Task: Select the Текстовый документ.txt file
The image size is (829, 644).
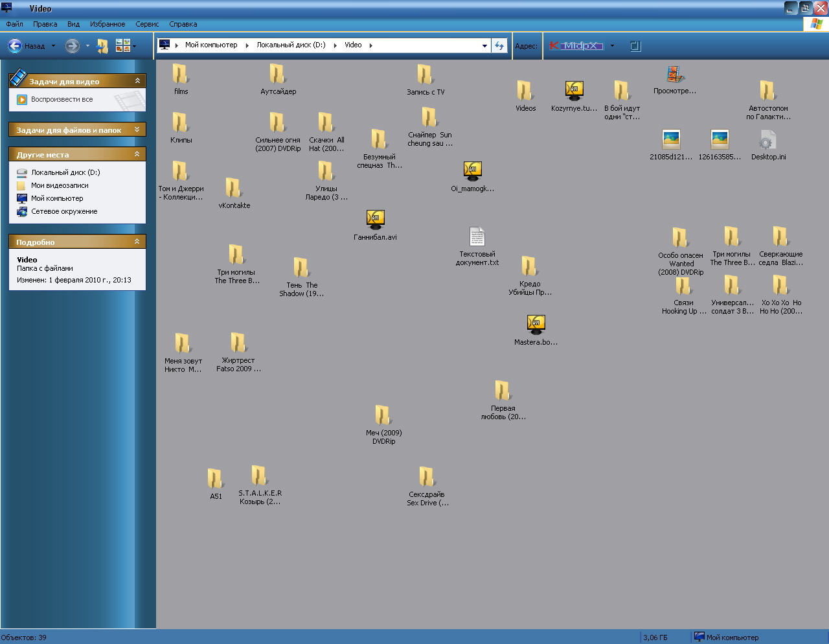Action: (477, 238)
